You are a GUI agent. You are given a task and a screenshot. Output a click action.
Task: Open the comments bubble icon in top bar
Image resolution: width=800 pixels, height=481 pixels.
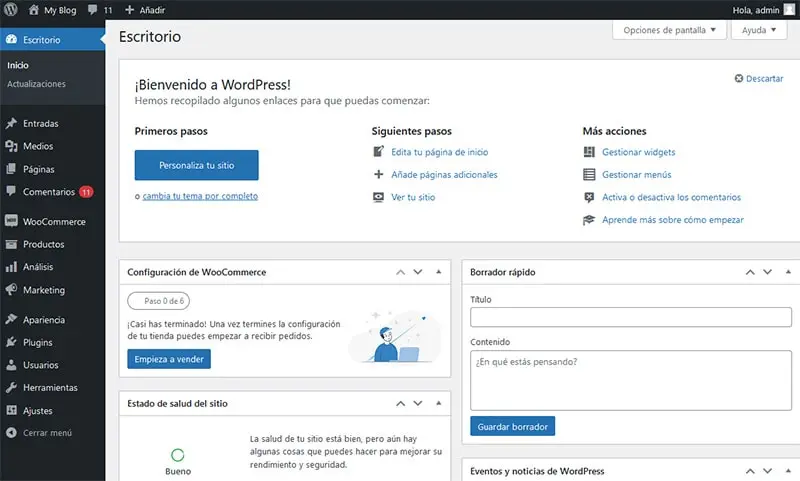[x=92, y=10]
